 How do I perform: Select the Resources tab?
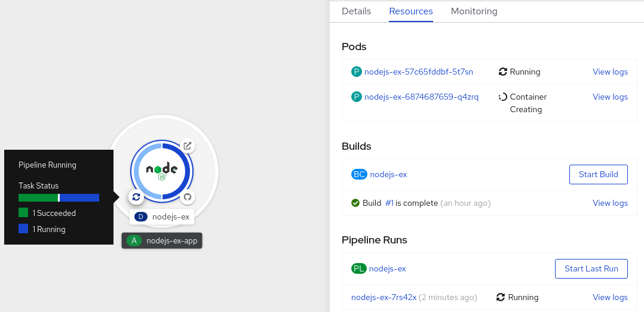click(x=411, y=11)
